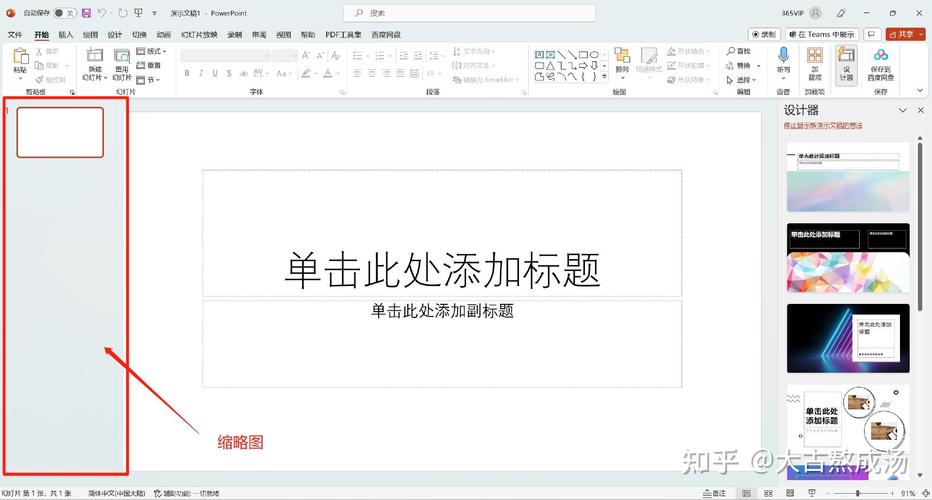932x500 pixels.
Task: Switch to the 设计 ribbon tab
Action: [115, 34]
